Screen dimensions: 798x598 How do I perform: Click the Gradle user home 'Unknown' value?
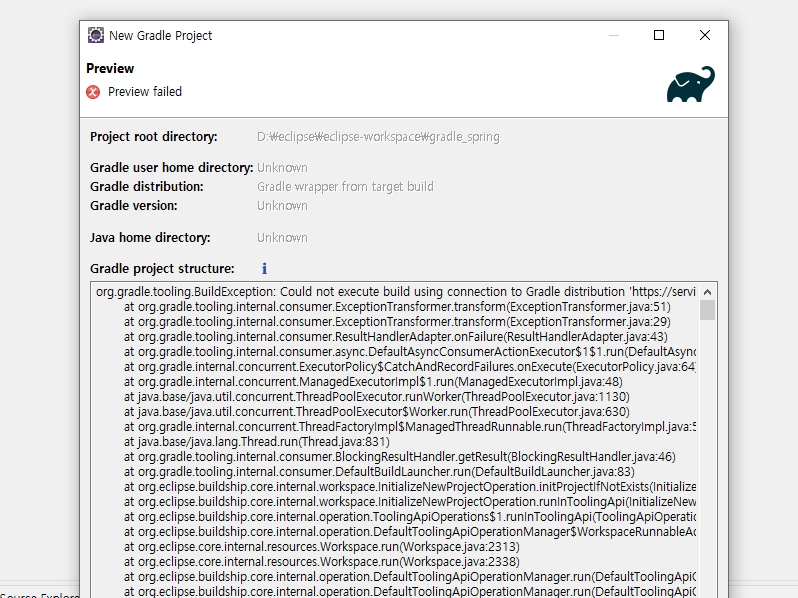click(282, 168)
